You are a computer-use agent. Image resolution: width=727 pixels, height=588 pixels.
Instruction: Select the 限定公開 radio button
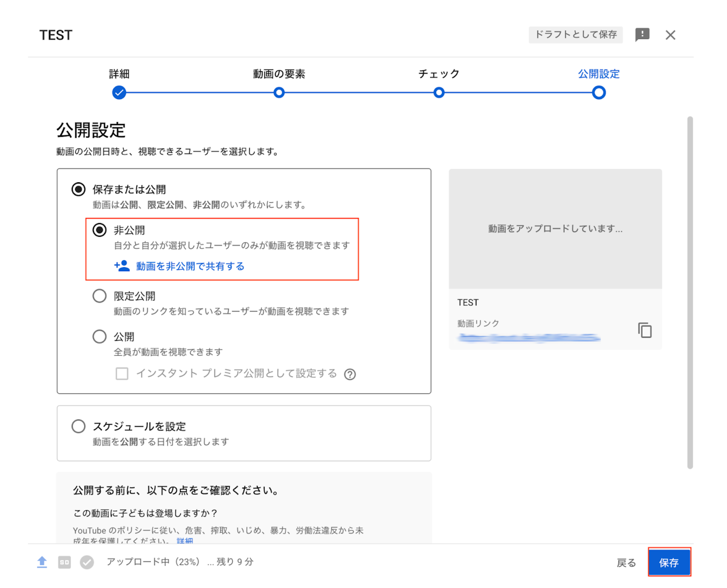point(100,296)
